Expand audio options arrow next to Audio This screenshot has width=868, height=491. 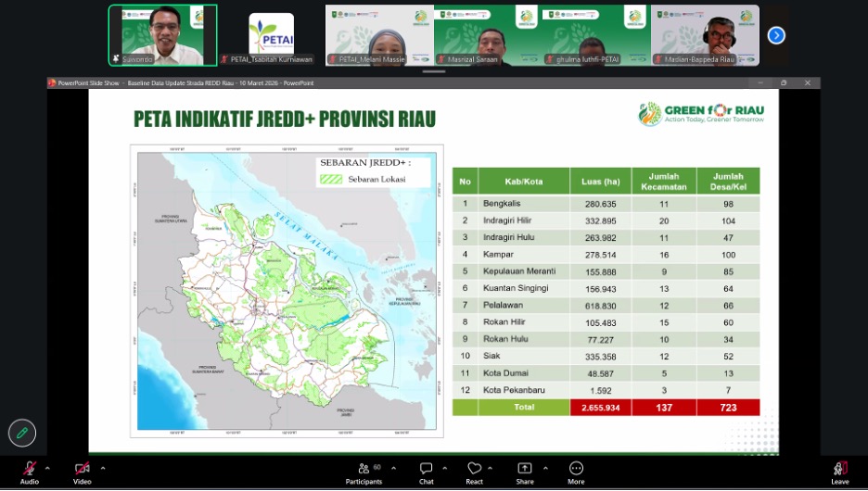[48, 467]
